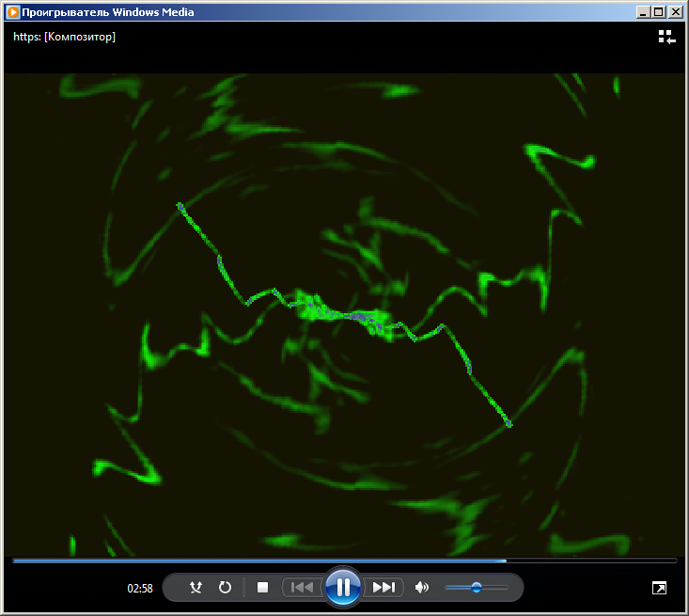The image size is (689, 616).
Task: Pause the current track
Action: click(x=343, y=587)
